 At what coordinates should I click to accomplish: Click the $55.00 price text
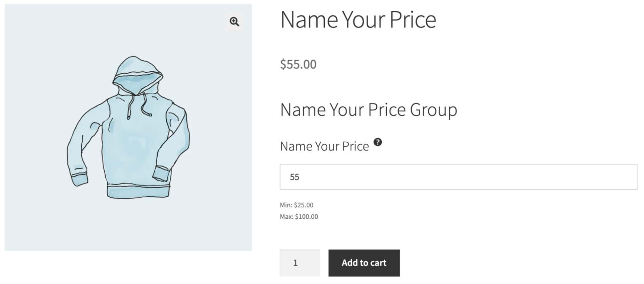tap(298, 64)
